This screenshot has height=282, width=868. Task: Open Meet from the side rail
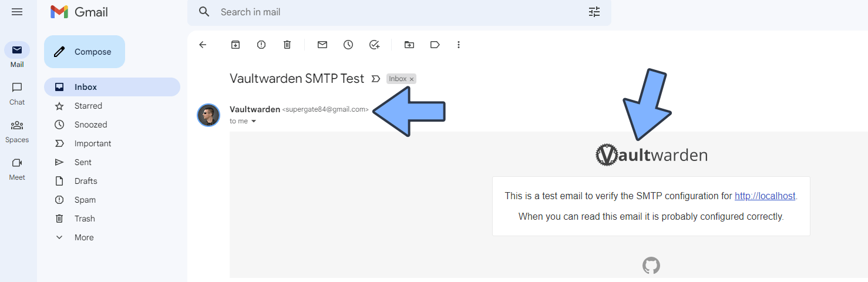[x=17, y=169]
